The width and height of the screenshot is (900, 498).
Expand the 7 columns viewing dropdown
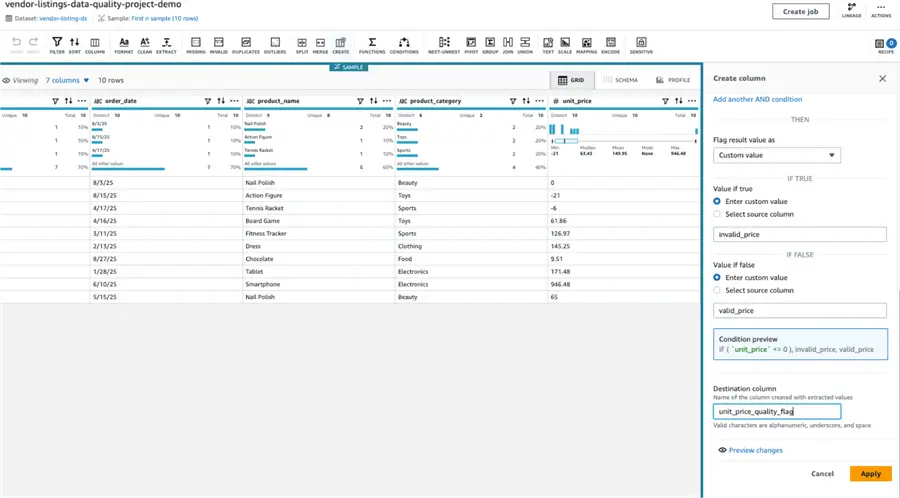67,80
